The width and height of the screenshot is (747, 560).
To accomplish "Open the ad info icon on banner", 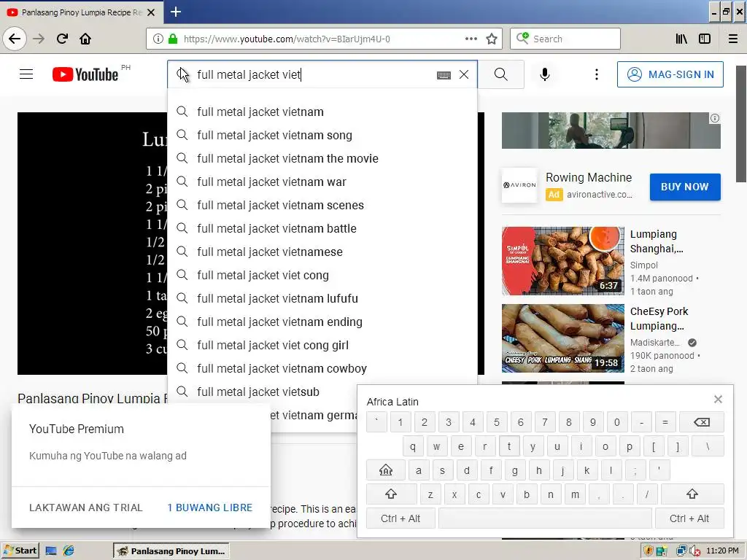I will pos(715,118).
